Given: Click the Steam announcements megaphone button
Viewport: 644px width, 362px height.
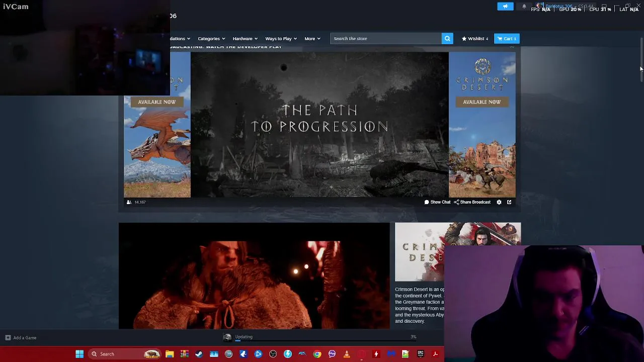Looking at the screenshot, I should (505, 7).
